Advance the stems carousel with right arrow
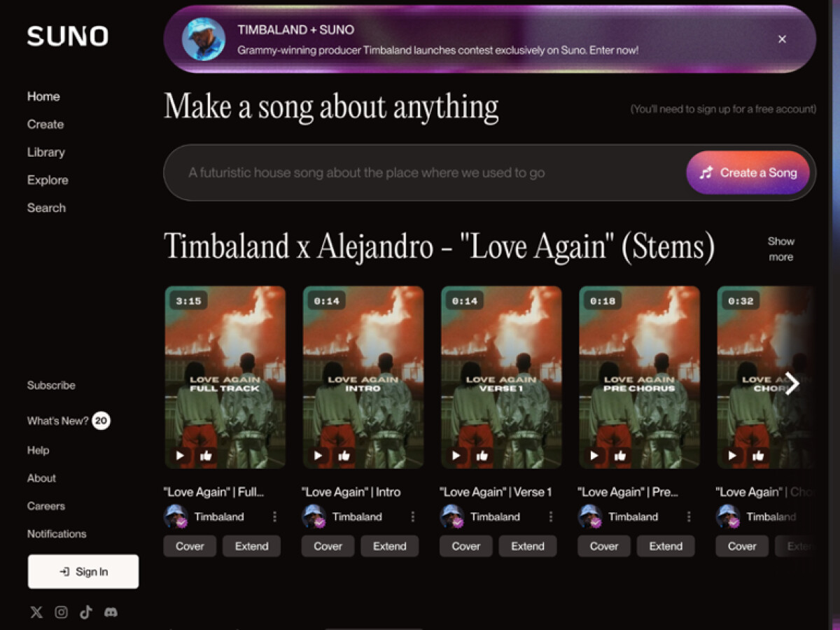This screenshot has width=840, height=630. tap(792, 383)
